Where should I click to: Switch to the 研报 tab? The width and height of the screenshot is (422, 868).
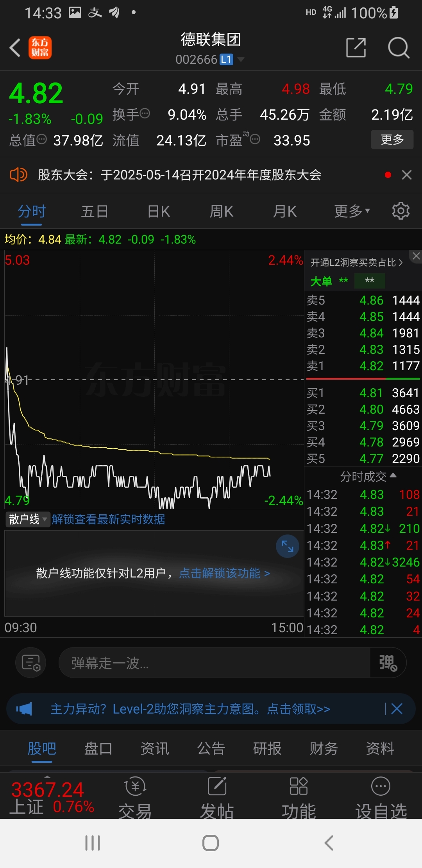[x=267, y=748]
